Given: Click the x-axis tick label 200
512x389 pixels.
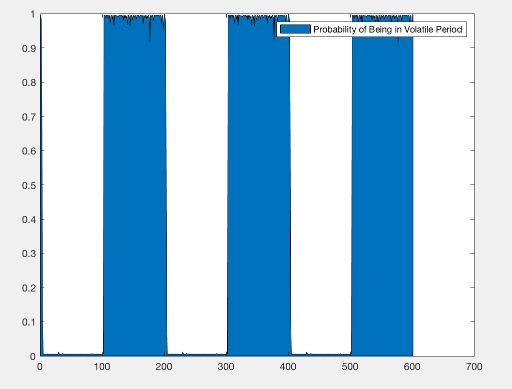Looking at the screenshot, I should tap(164, 367).
